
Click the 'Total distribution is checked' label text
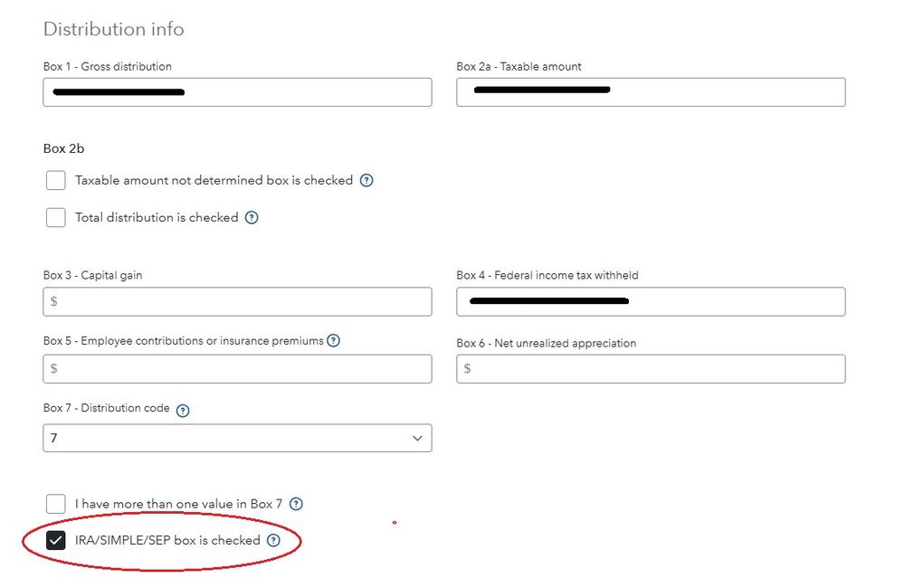pyautogui.click(x=157, y=217)
